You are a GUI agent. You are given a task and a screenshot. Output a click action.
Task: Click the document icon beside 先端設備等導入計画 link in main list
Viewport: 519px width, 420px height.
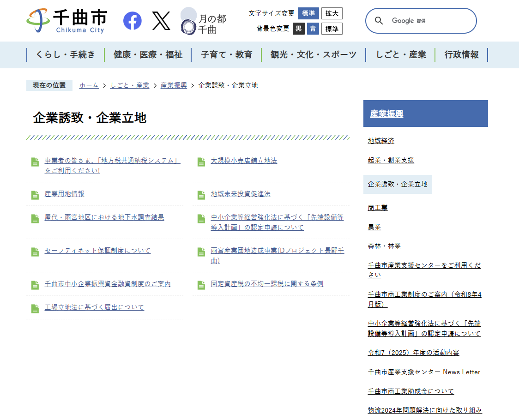point(201,219)
